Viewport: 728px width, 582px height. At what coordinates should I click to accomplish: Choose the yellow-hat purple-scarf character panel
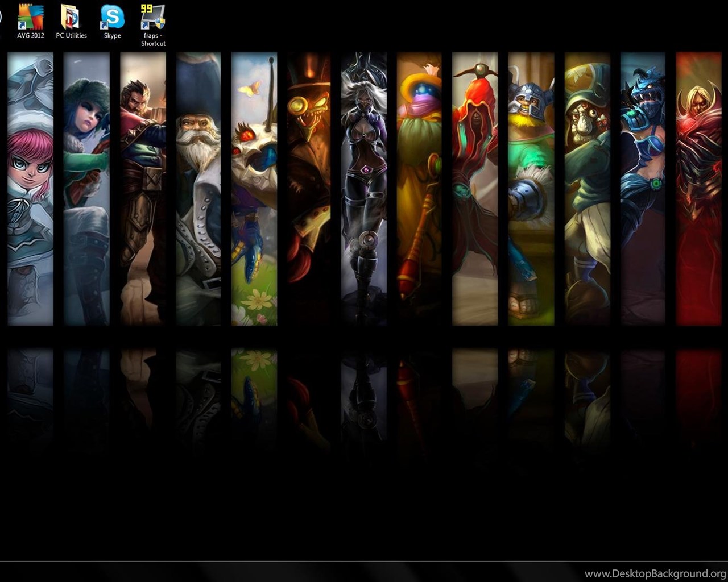point(420,188)
